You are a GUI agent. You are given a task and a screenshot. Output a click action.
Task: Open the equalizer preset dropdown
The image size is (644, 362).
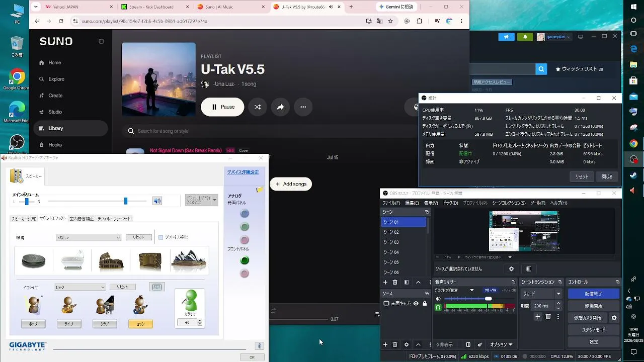80,287
